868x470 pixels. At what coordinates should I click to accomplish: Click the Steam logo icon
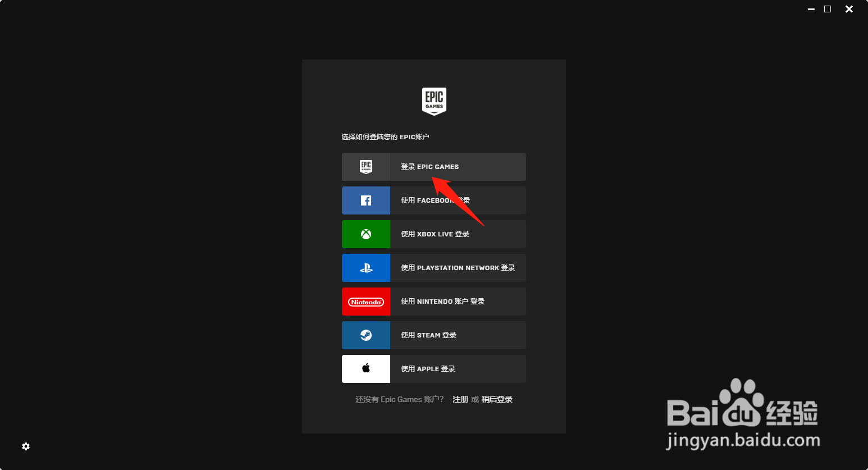pos(366,335)
